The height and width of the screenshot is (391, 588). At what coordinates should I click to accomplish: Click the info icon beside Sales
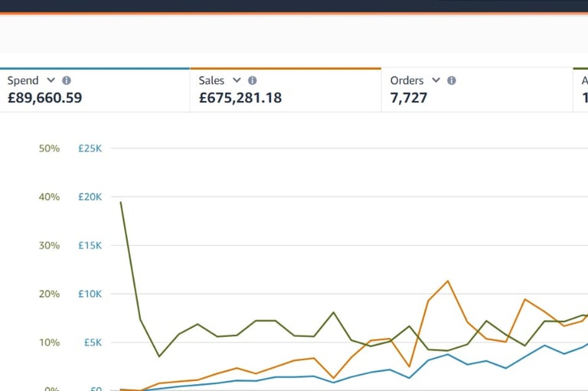click(253, 80)
